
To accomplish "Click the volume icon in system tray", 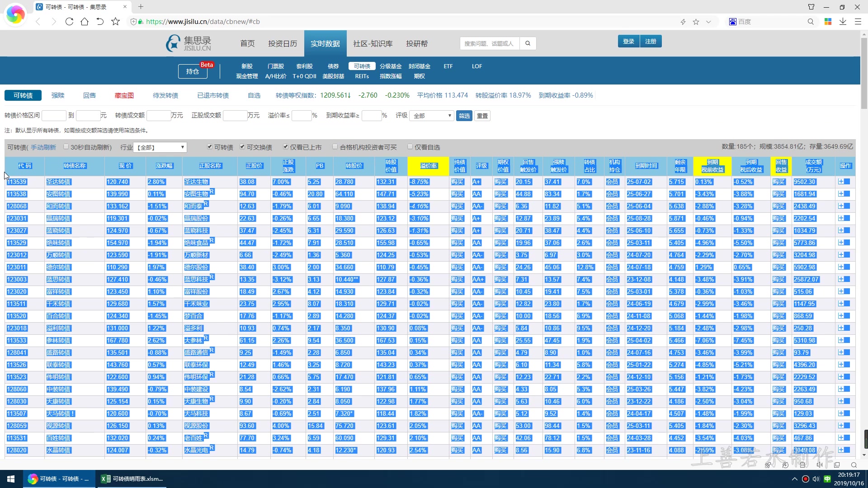I will pyautogui.click(x=816, y=479).
